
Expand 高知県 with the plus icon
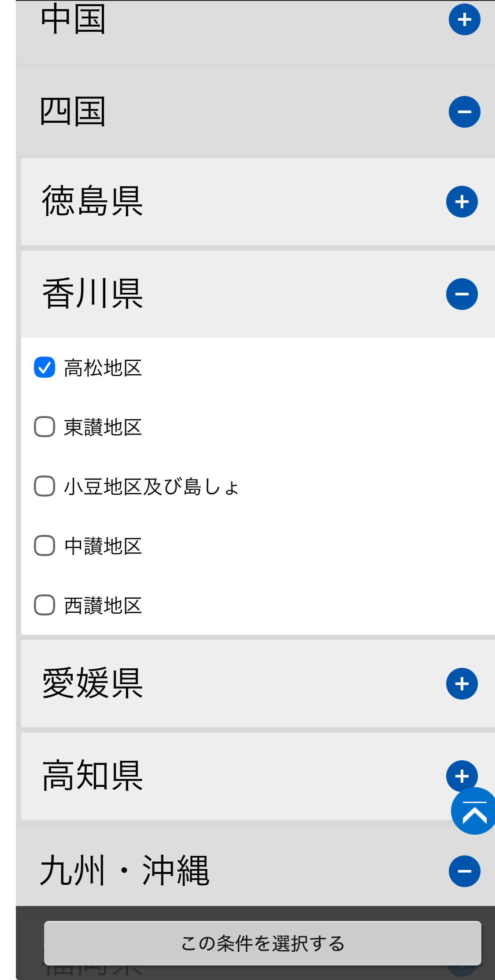point(461,775)
